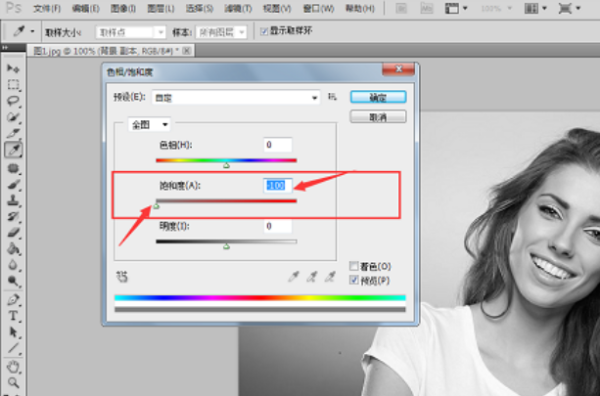Viewport: 600px width, 396px height.
Task: Click the hue slider handle
Action: coord(227,165)
